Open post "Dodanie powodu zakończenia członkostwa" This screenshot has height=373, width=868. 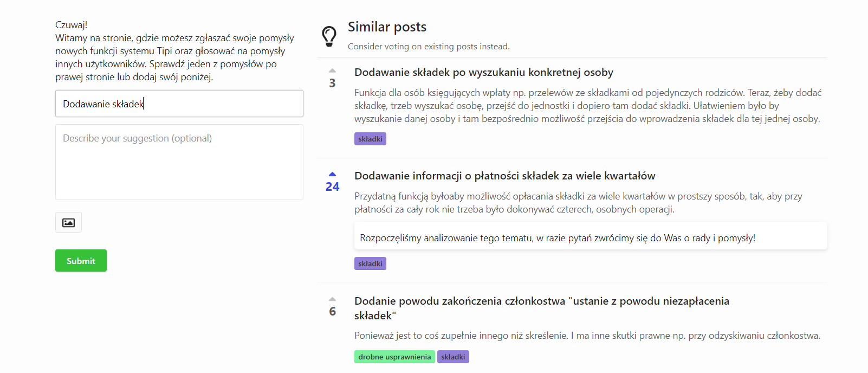541,301
